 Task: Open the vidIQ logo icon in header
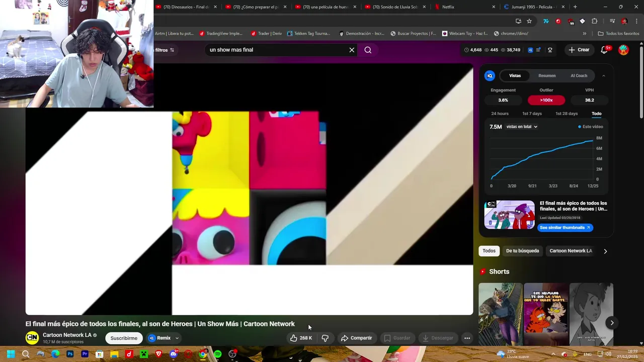click(x=530, y=50)
